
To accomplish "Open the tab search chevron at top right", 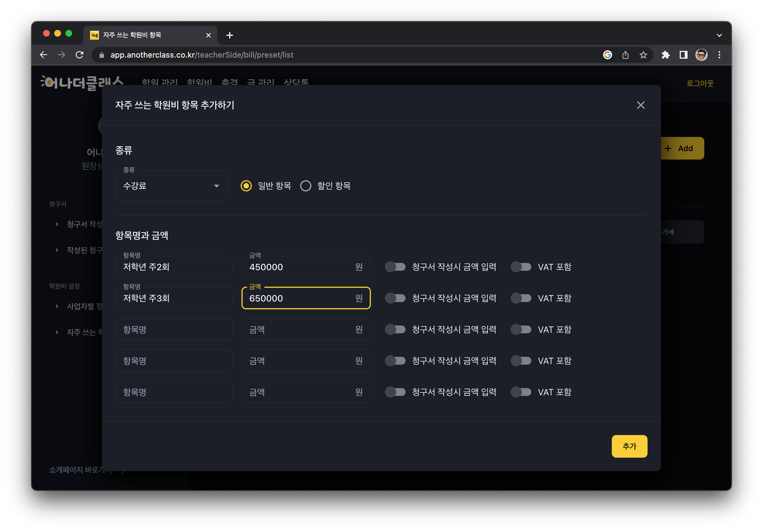I will (x=719, y=35).
